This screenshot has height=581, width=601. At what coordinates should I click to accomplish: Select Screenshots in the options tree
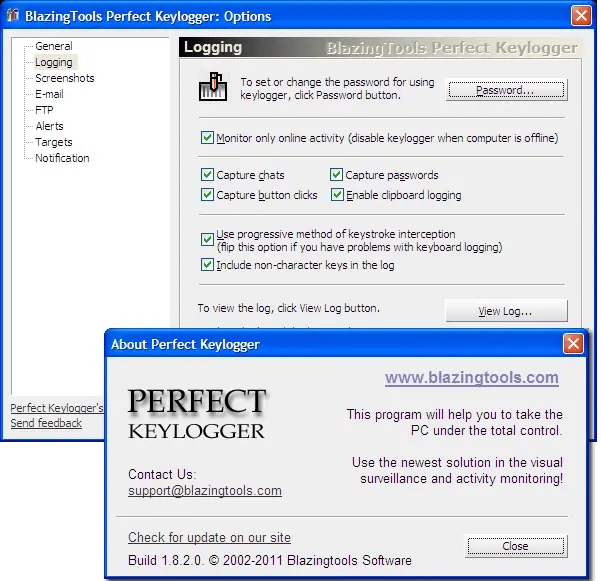click(64, 78)
